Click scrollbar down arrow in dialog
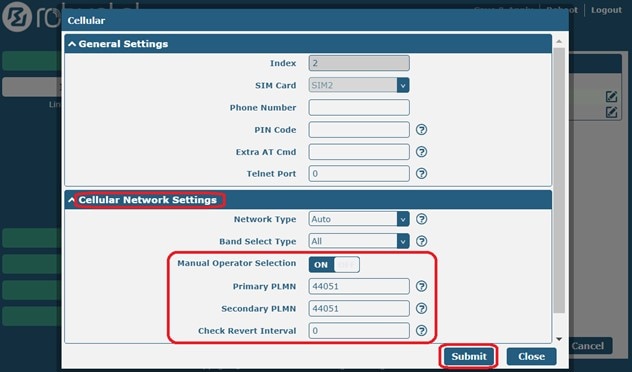 pos(559,339)
